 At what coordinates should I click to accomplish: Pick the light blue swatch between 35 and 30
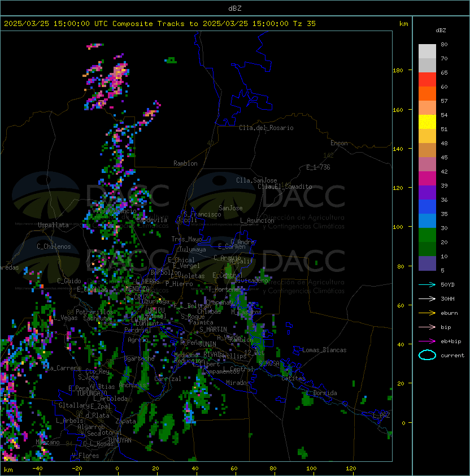(x=427, y=221)
